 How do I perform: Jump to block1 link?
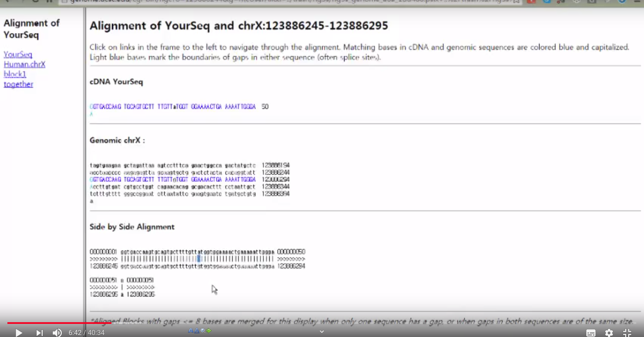coord(15,74)
